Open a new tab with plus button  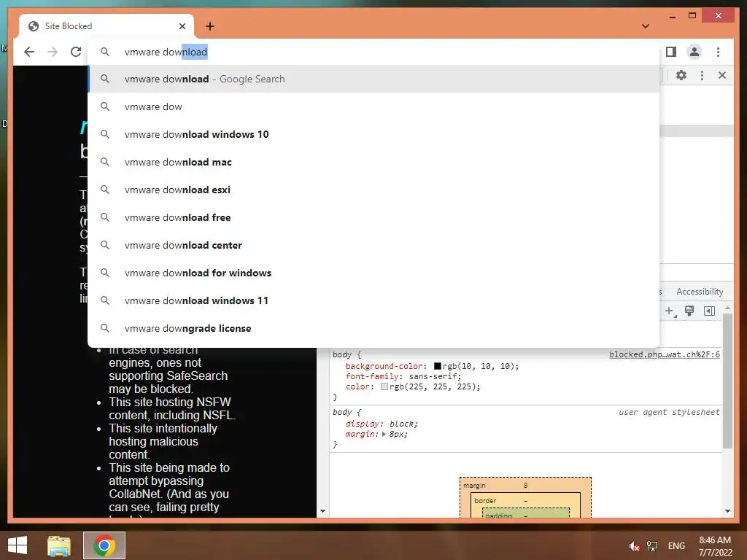click(x=210, y=26)
